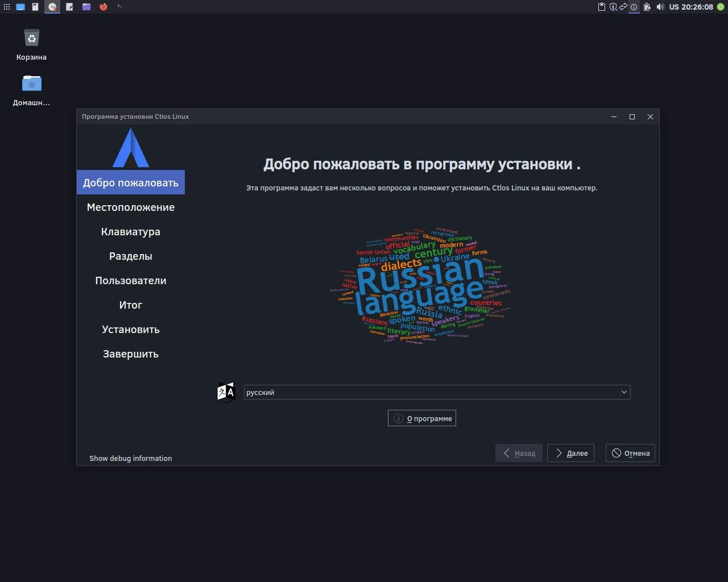Select the Разделы step
Viewport: 728px width, 582px height.
point(131,256)
